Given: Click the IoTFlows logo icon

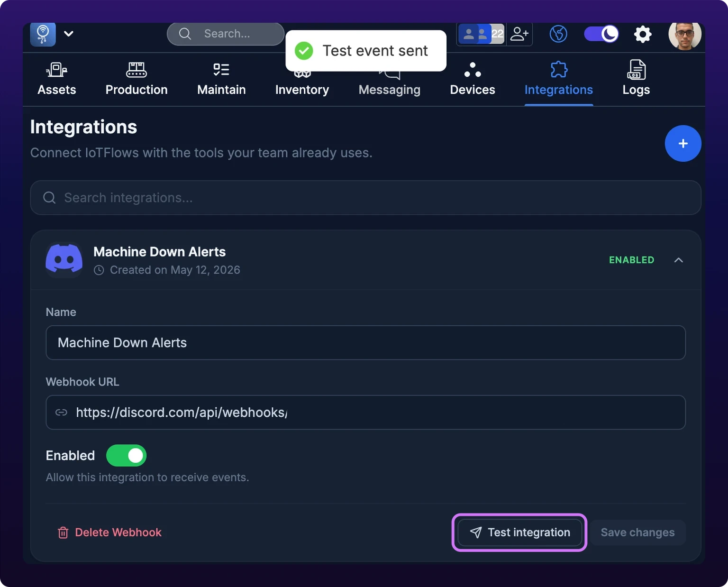Looking at the screenshot, I should pos(43,34).
